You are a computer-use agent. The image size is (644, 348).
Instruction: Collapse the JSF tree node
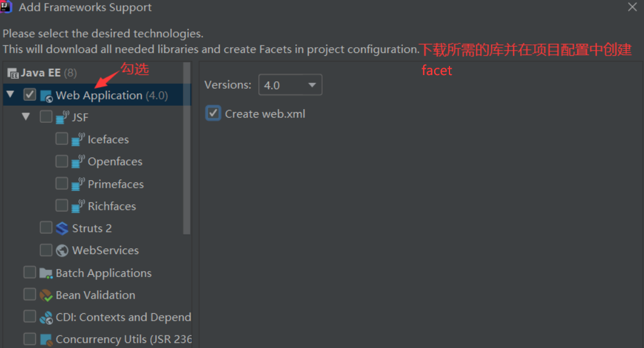(x=26, y=117)
